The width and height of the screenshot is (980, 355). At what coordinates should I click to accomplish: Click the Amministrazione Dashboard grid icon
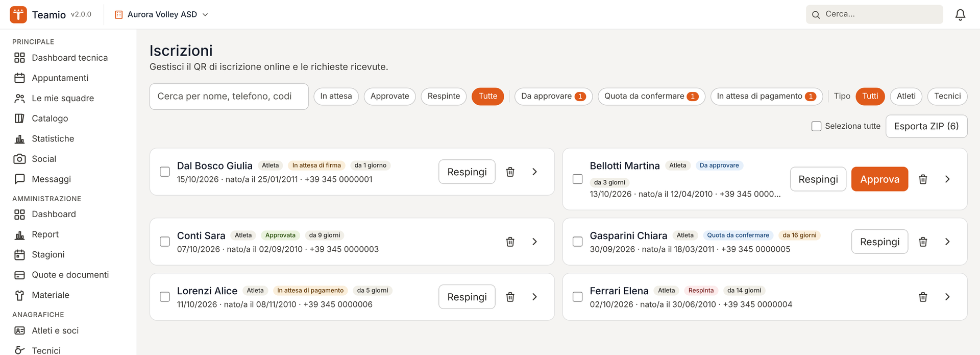pyautogui.click(x=19, y=215)
